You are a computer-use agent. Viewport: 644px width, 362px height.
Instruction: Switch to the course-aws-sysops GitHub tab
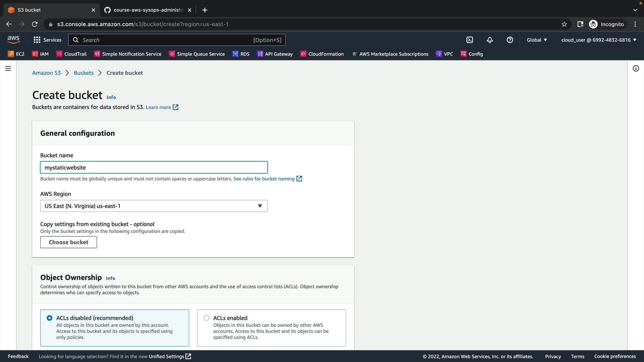[148, 10]
